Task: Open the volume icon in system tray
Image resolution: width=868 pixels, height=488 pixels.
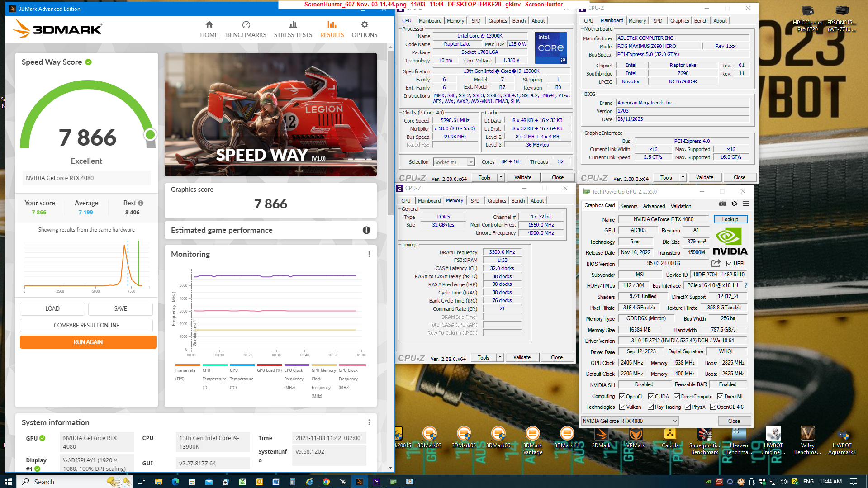Action: pyautogui.click(x=784, y=482)
